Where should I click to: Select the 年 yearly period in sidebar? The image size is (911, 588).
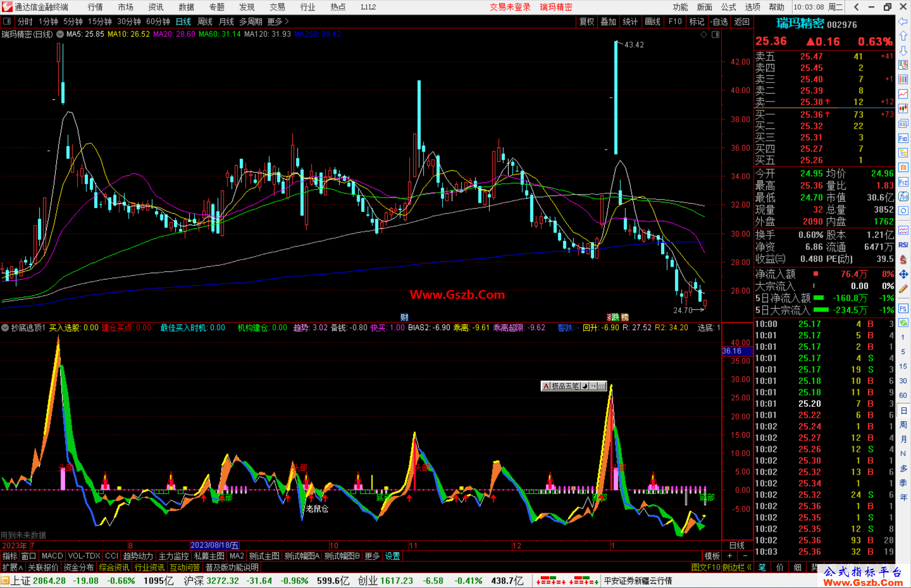pyautogui.click(x=903, y=497)
